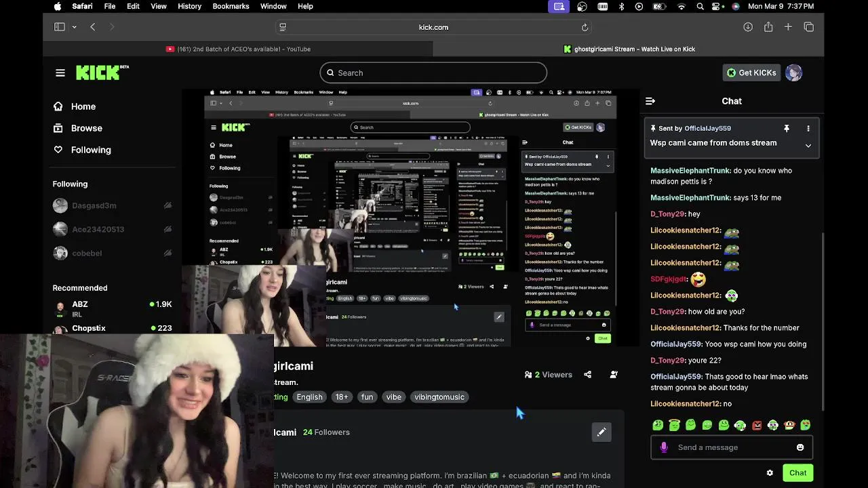Show Safari tab overview
This screenshot has width=868, height=488.
point(809,27)
